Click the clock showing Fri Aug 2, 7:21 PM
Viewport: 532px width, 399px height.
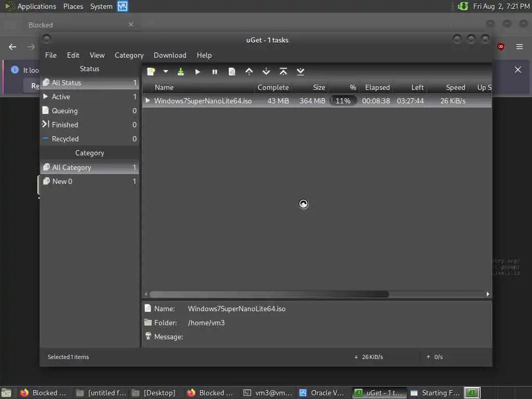501,6
